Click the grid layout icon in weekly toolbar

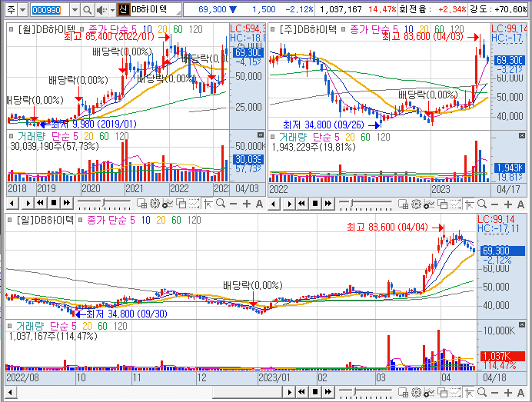pos(403,204)
